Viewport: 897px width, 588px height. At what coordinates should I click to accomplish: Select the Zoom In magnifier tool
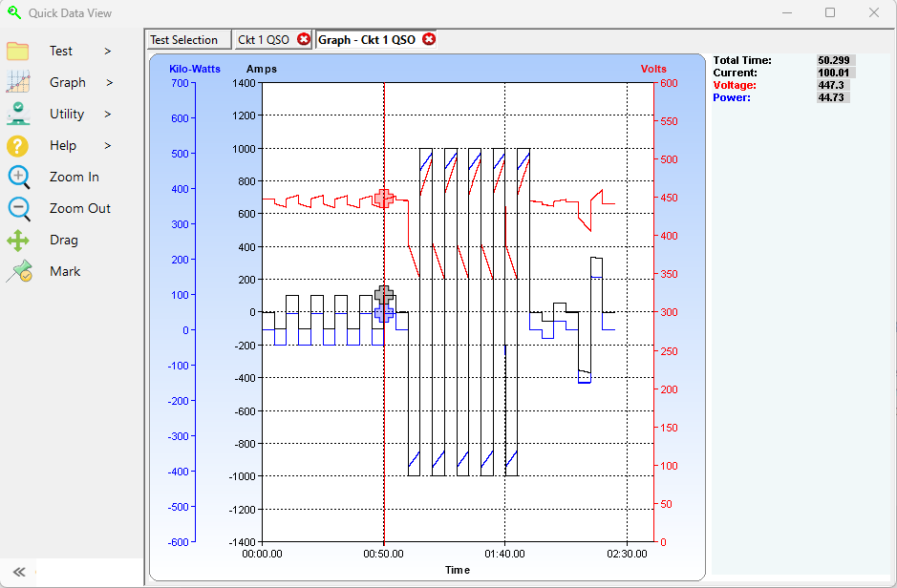tap(18, 177)
